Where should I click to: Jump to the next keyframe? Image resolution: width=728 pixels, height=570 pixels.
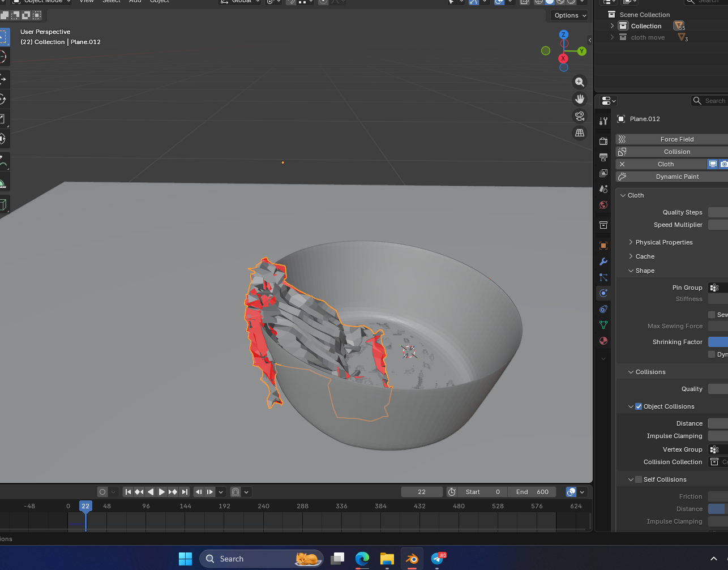(x=173, y=492)
